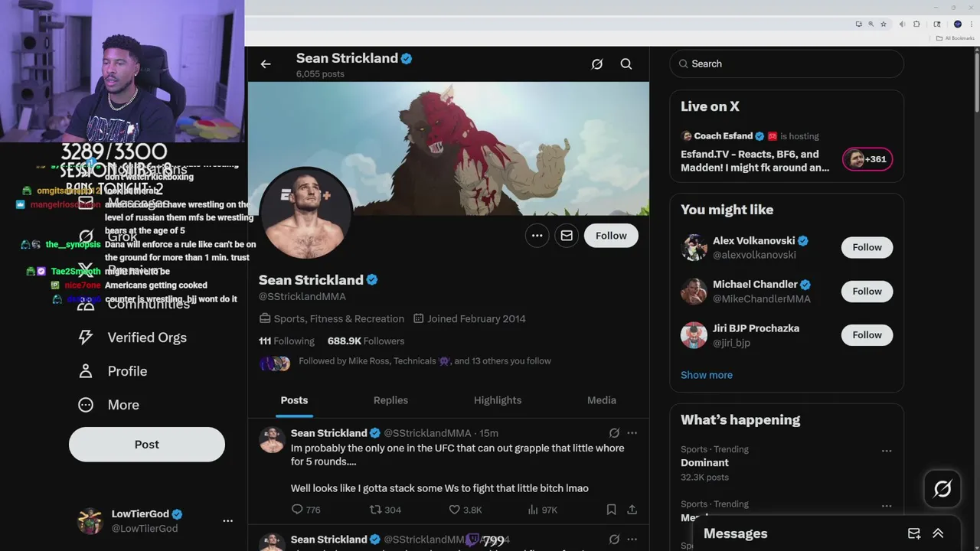Message Sean Strickland via the envelope icon
980x551 pixels.
(567, 236)
